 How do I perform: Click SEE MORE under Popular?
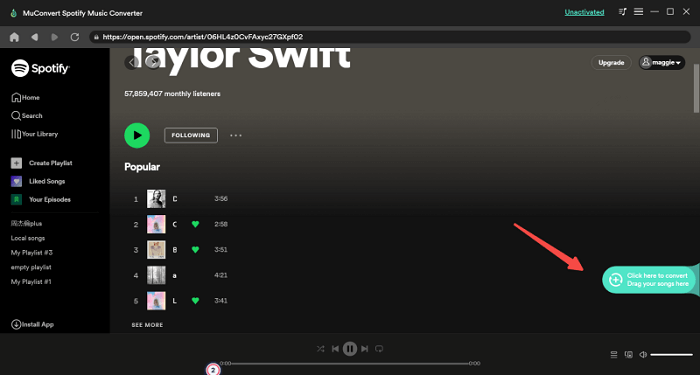click(147, 325)
